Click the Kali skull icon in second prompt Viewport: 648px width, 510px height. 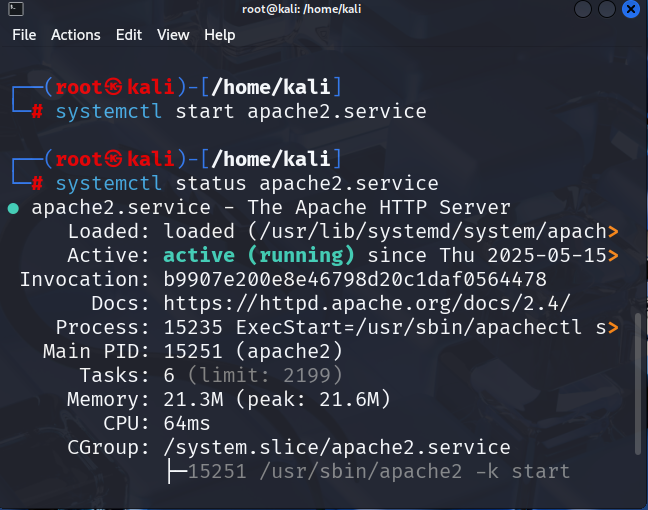[x=113, y=159]
